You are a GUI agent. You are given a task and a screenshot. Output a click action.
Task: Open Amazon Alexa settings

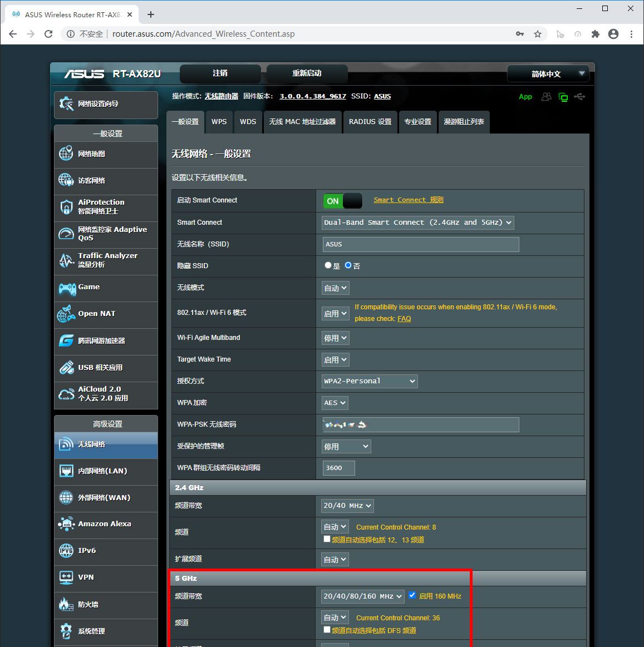point(104,523)
